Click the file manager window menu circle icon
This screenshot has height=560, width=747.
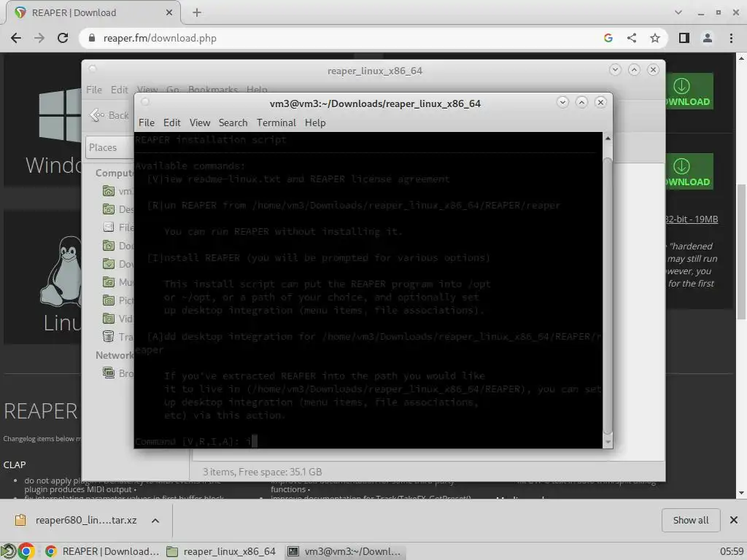tap(93, 69)
